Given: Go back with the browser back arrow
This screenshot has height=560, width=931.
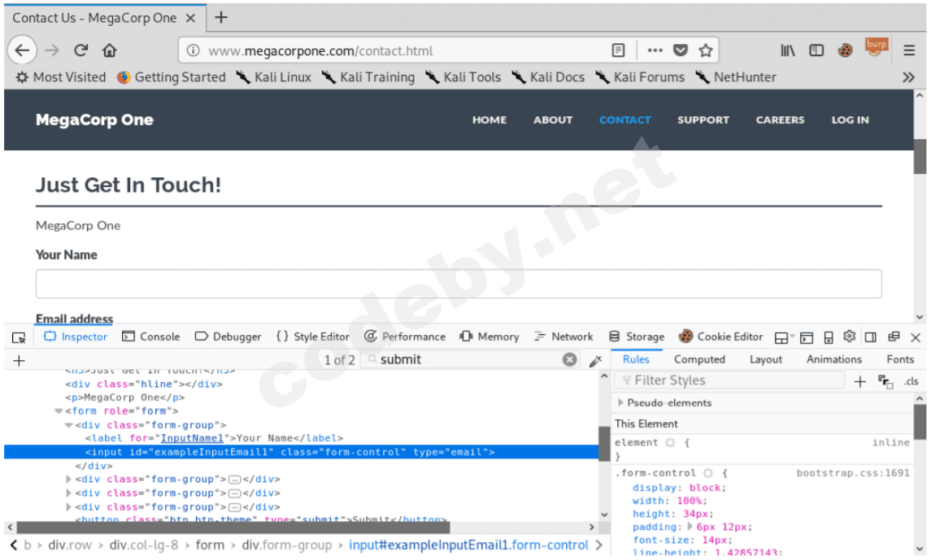Looking at the screenshot, I should [x=22, y=50].
